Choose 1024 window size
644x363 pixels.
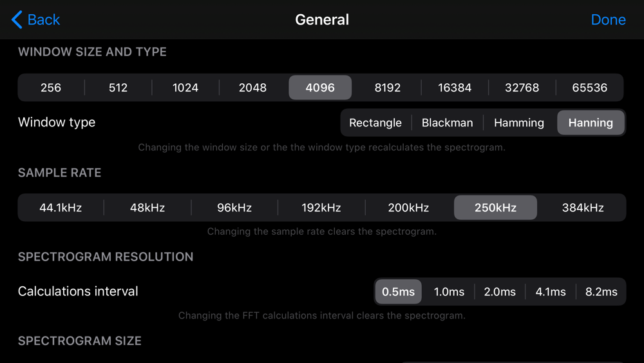(x=185, y=88)
